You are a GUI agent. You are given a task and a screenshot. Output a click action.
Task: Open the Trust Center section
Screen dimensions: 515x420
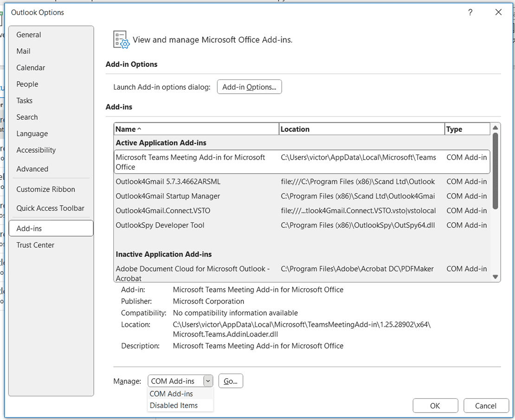click(x=35, y=245)
